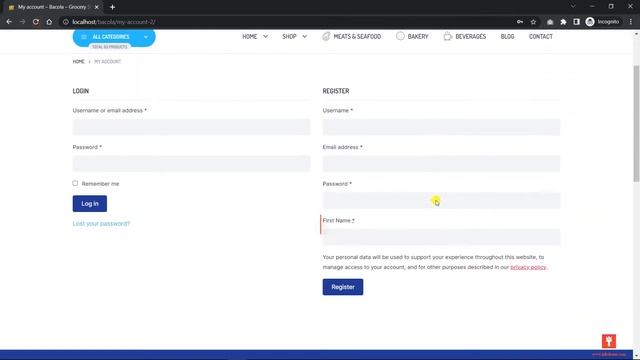Open the extensions puzzle icon
Image resolution: width=640 pixels, height=360 pixels.
(563, 22)
